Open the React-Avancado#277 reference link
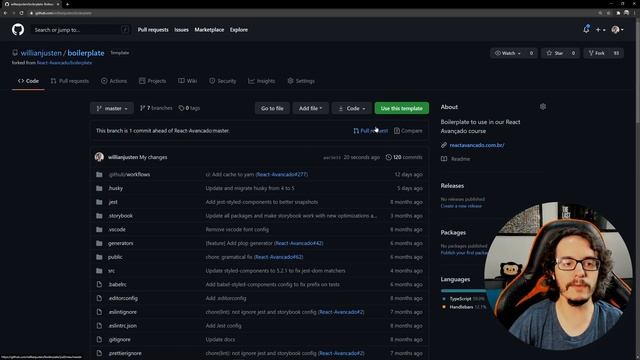Image resolution: width=640 pixels, height=360 pixels. coord(282,174)
